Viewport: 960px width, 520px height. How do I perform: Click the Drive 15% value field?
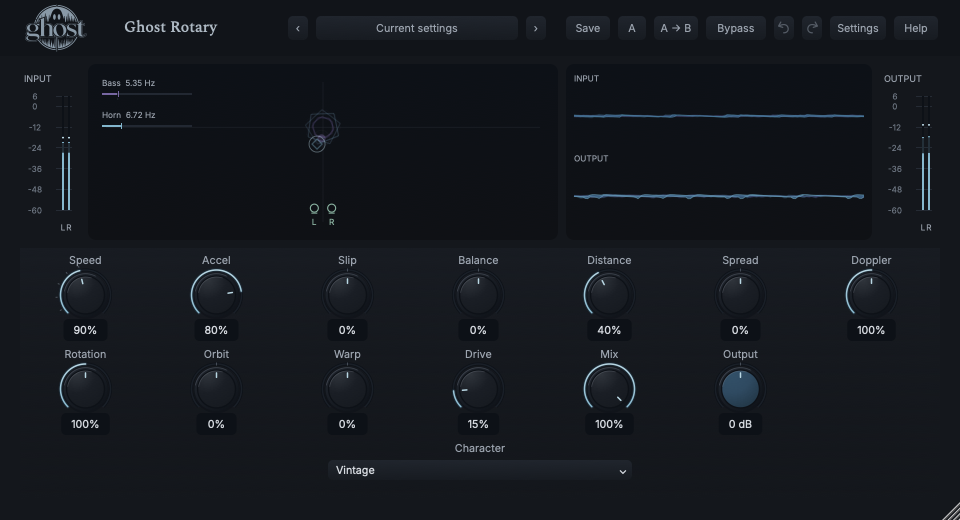pos(478,424)
